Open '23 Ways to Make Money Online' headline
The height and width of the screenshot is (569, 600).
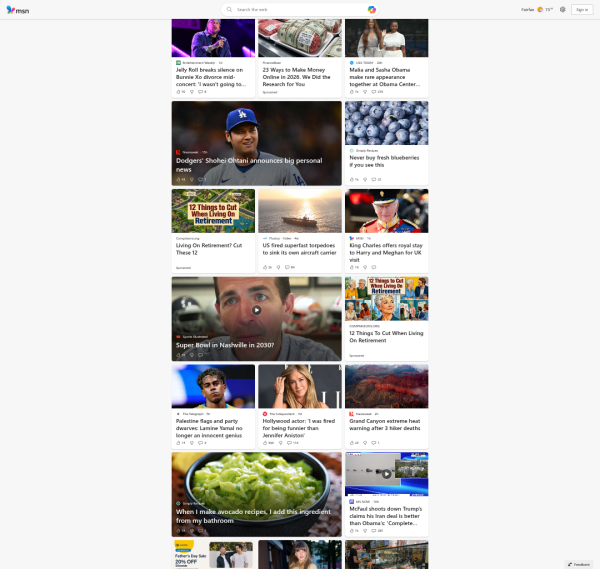[296, 77]
